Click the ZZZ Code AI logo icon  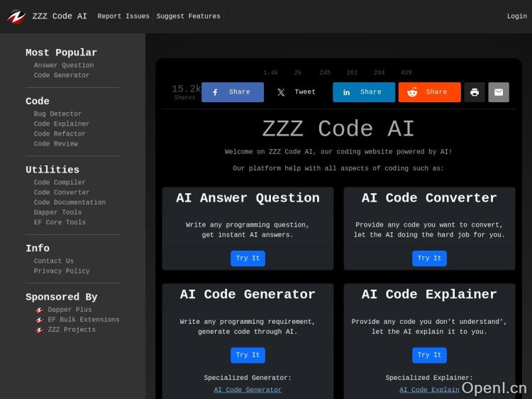[16, 16]
